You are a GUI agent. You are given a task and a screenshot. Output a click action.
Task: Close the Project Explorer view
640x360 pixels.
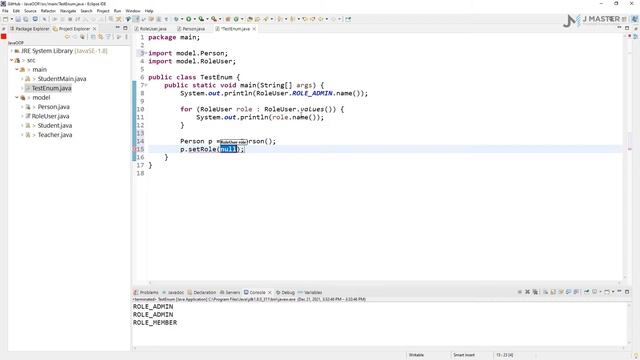tap(94, 29)
